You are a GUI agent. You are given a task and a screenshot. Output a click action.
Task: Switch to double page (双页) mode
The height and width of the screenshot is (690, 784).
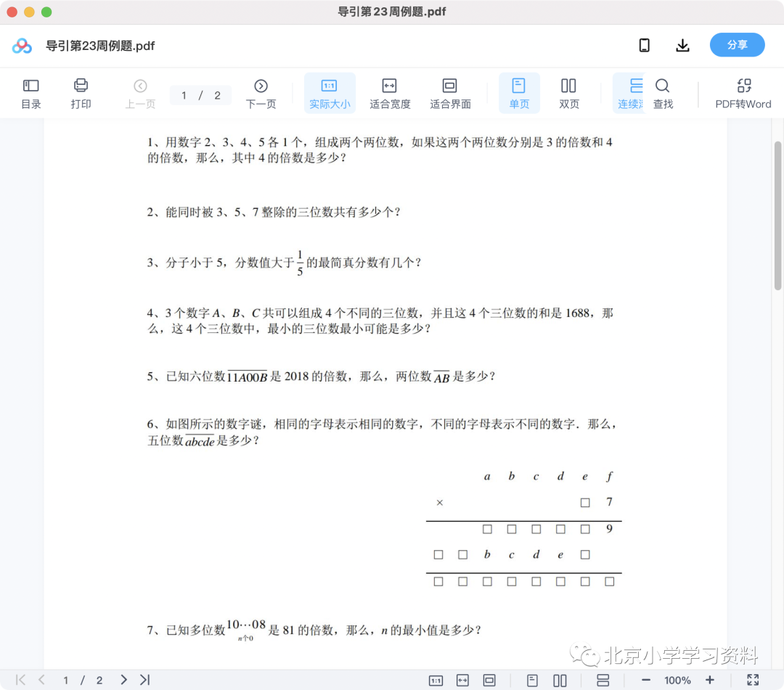click(568, 94)
